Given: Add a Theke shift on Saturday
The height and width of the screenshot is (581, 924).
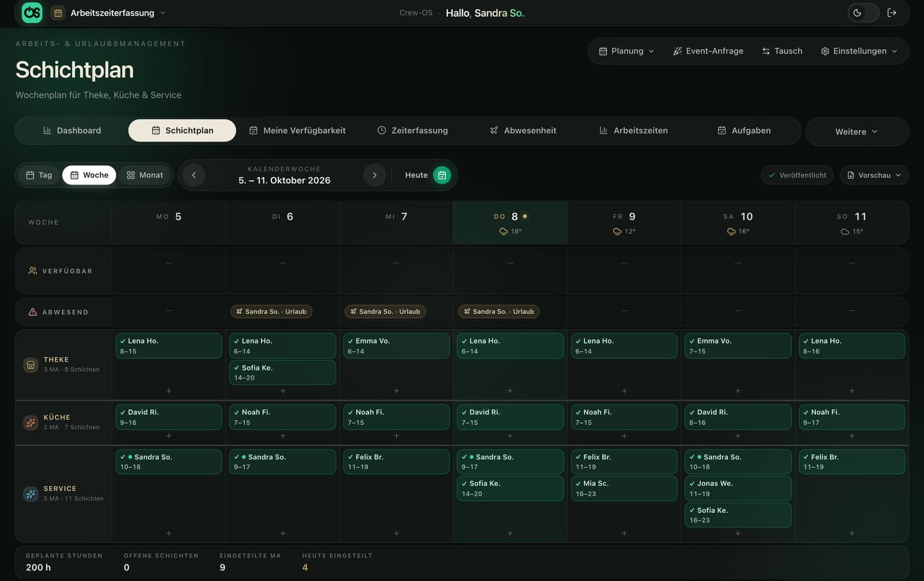Looking at the screenshot, I should tap(737, 391).
